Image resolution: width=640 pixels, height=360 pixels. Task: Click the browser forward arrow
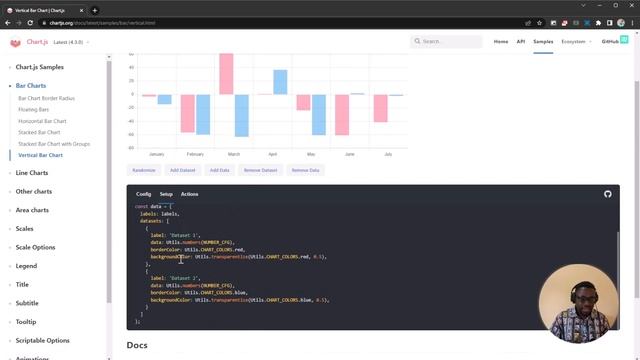(19, 23)
